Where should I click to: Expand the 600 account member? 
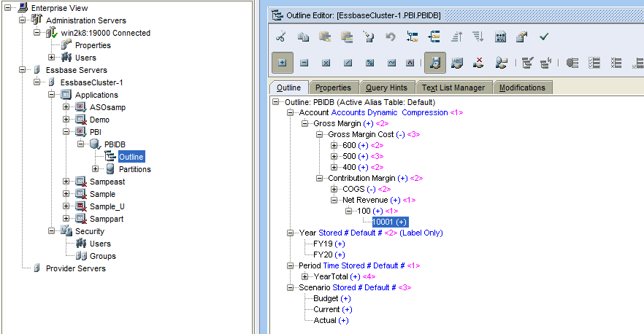point(334,145)
